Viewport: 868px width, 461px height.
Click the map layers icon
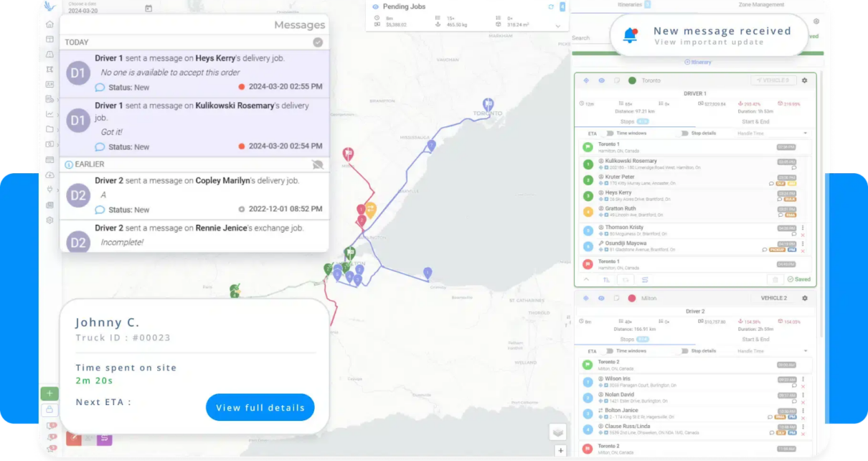[558, 432]
